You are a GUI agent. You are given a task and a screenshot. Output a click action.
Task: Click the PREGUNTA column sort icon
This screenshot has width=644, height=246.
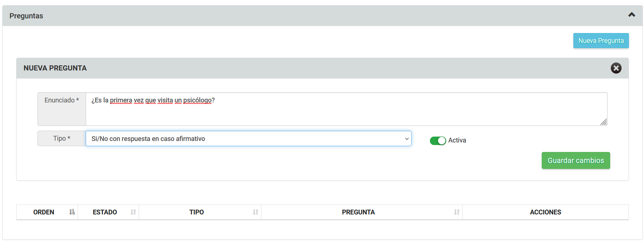(x=456, y=212)
